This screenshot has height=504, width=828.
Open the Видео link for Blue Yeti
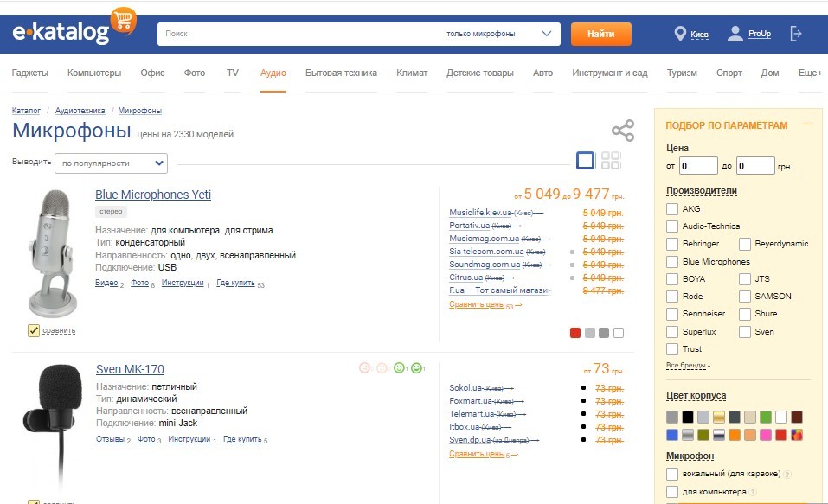click(106, 283)
